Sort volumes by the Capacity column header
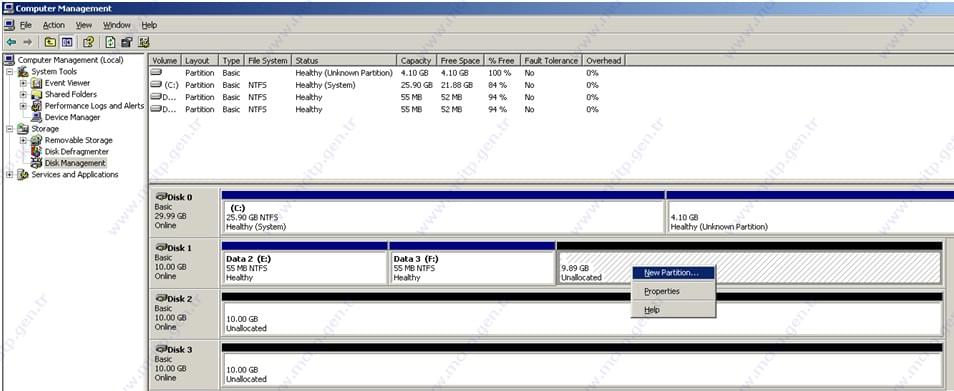Viewport: 954px width, 391px height. point(416,61)
